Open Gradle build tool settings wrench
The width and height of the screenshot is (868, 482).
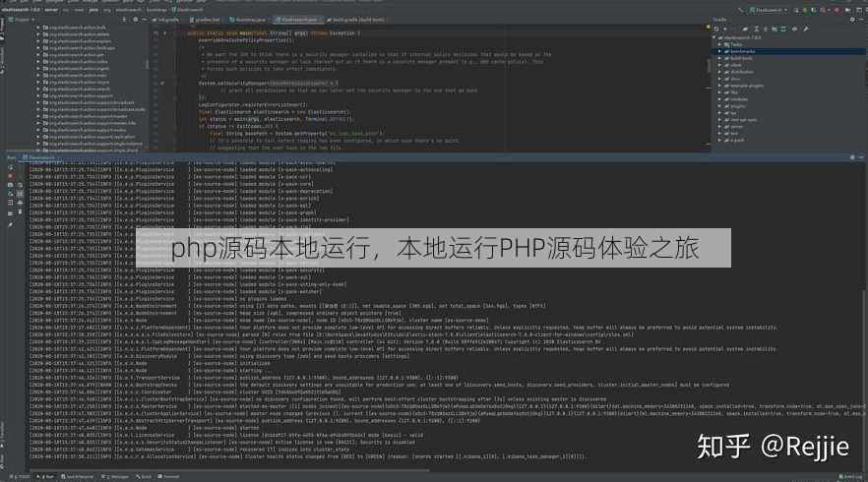coord(807,29)
